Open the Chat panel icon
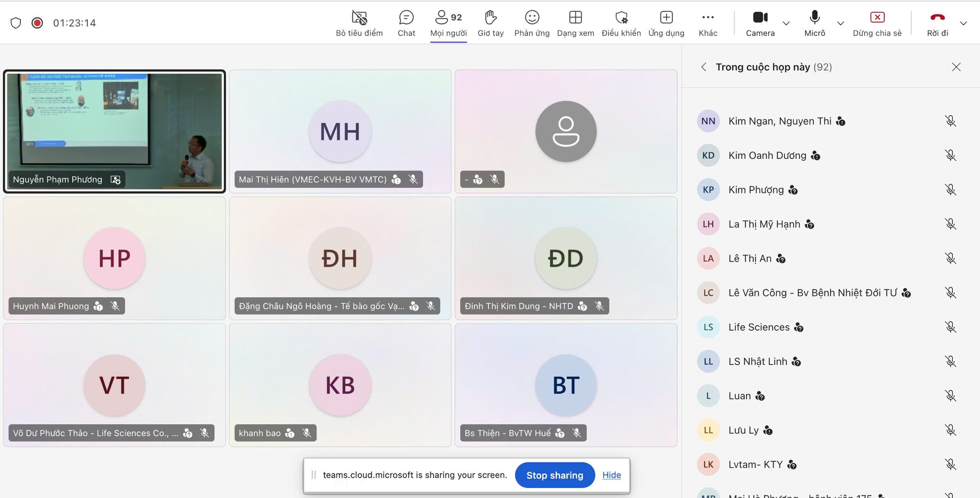The width and height of the screenshot is (980, 498). pyautogui.click(x=406, y=18)
